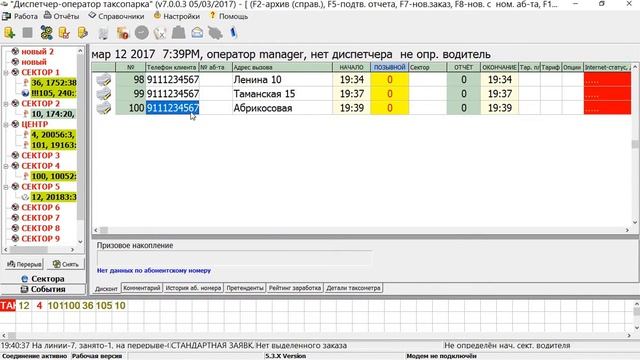Click the sector tree scroll-down arrow
The image size is (640, 360).
[x=80, y=242]
